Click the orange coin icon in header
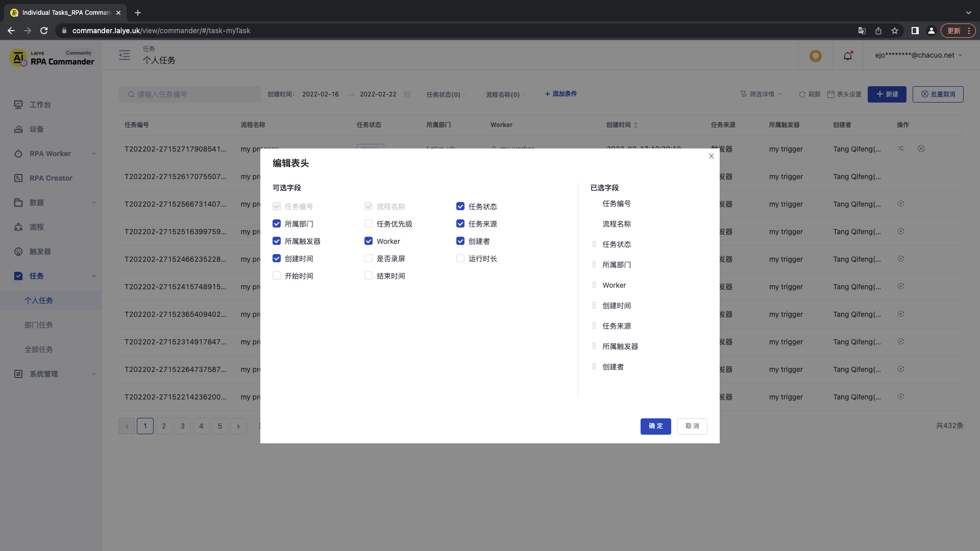980x551 pixels. [816, 56]
